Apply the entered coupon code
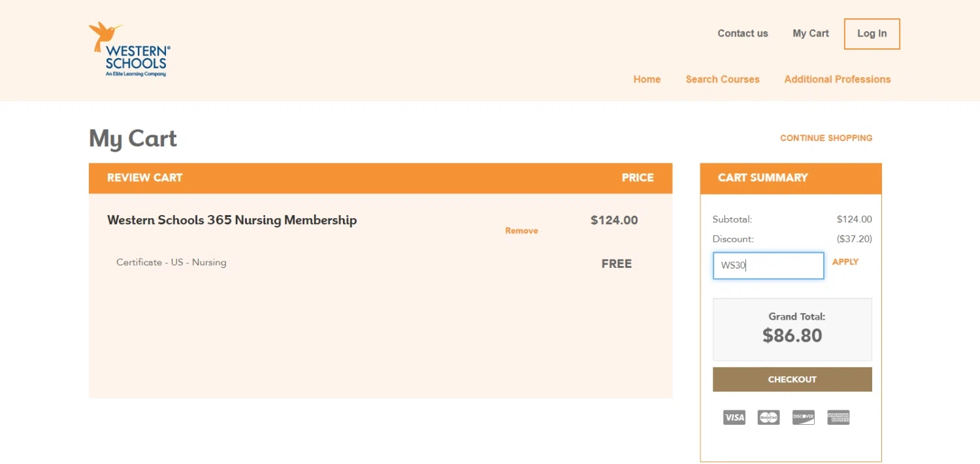 point(845,261)
